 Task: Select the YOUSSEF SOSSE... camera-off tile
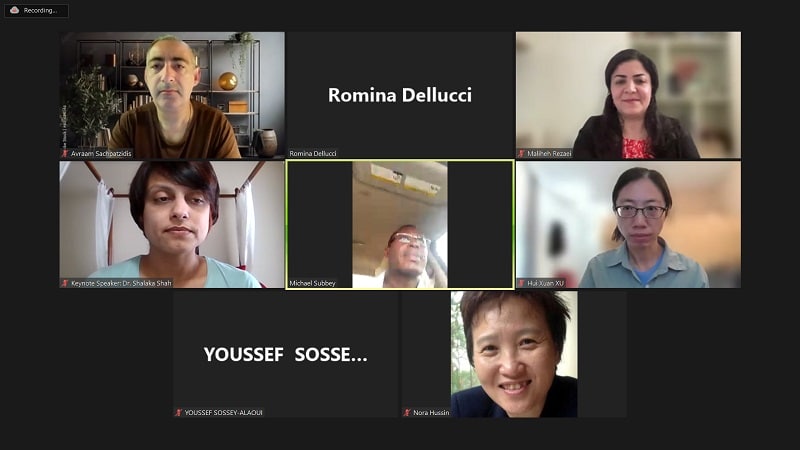tap(285, 354)
